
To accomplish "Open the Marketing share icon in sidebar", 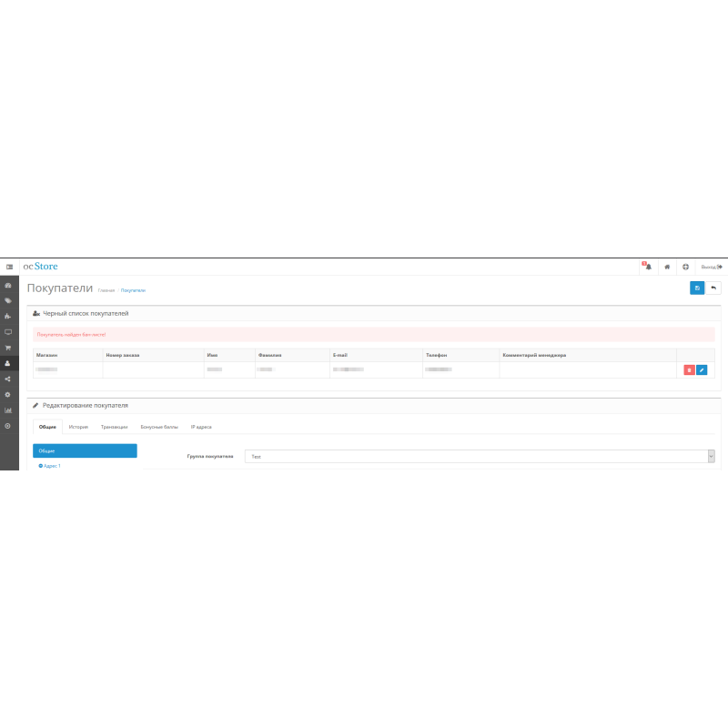I will coord(8,379).
